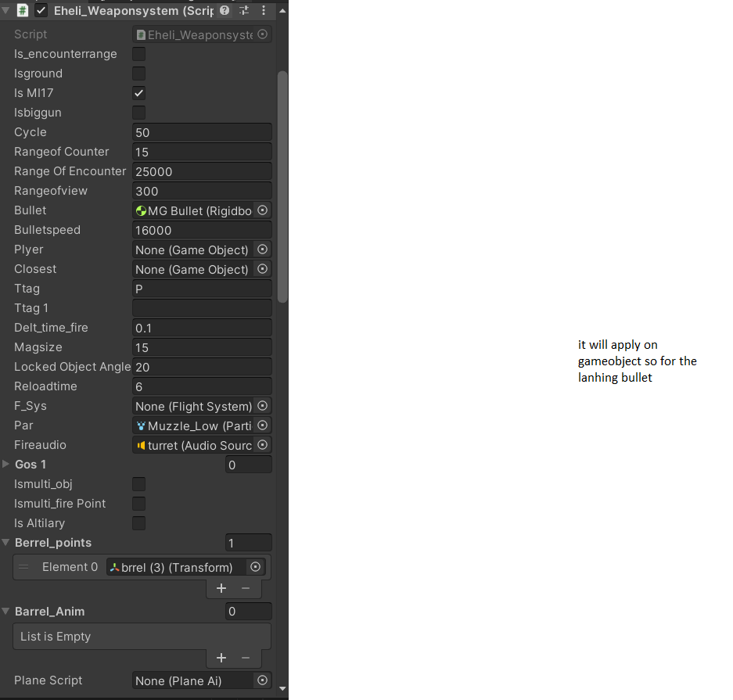This screenshot has height=700, width=733.
Task: Click the Muzzle_Low particle system icon
Action: click(x=142, y=425)
